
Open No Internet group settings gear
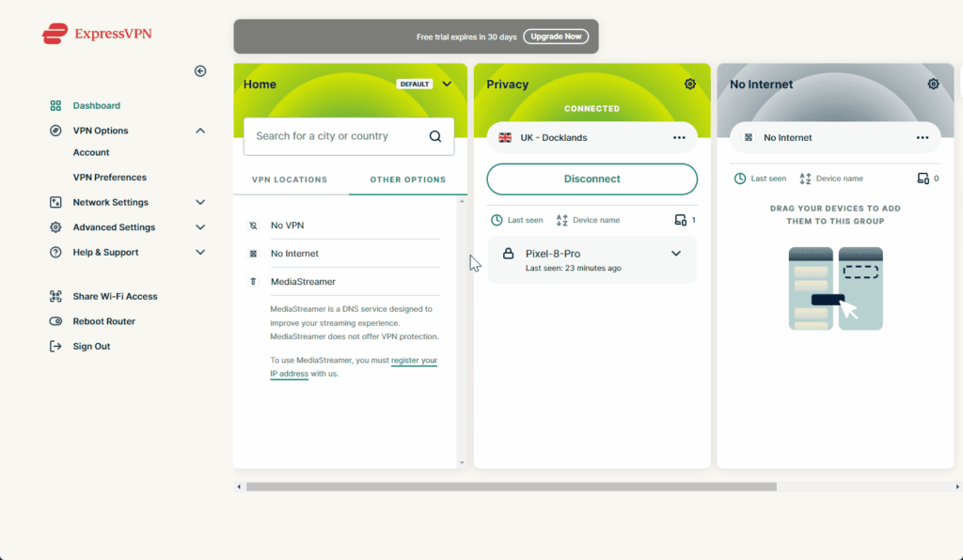(x=933, y=84)
